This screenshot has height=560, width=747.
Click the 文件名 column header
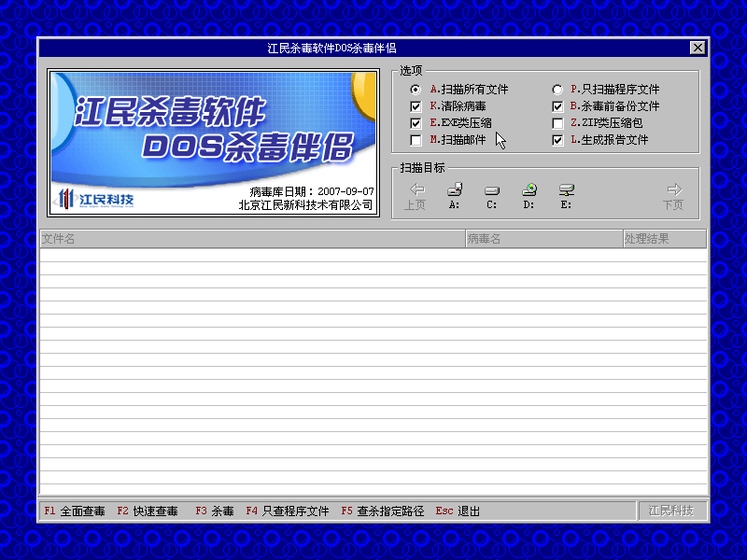tap(252, 239)
